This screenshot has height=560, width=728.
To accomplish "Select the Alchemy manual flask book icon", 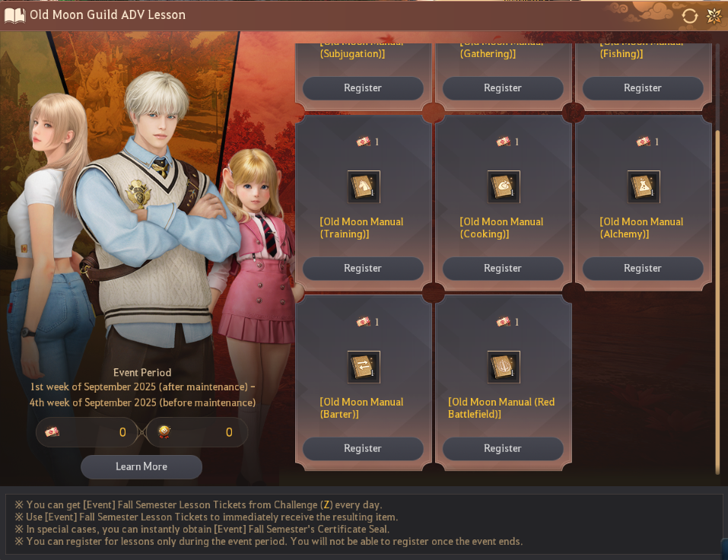I will (644, 186).
